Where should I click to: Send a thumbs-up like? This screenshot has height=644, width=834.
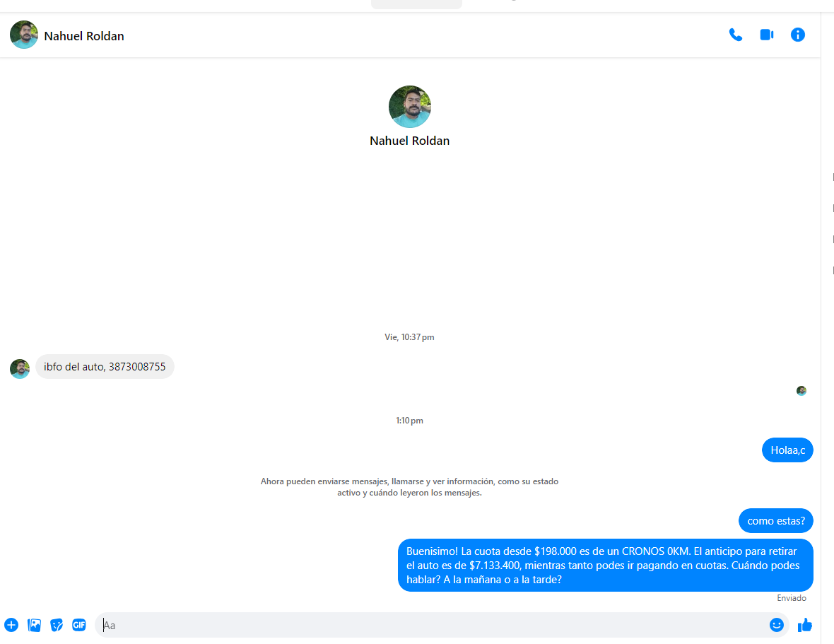pos(805,625)
